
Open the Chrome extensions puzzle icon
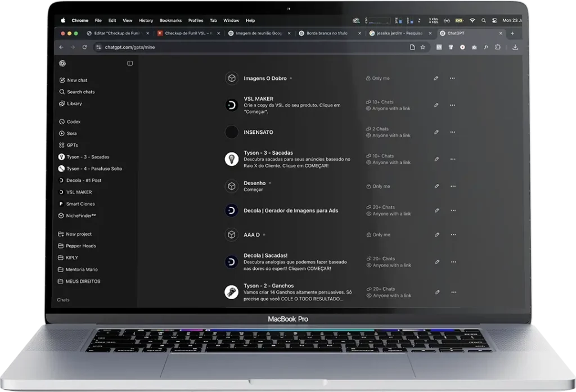tap(498, 47)
